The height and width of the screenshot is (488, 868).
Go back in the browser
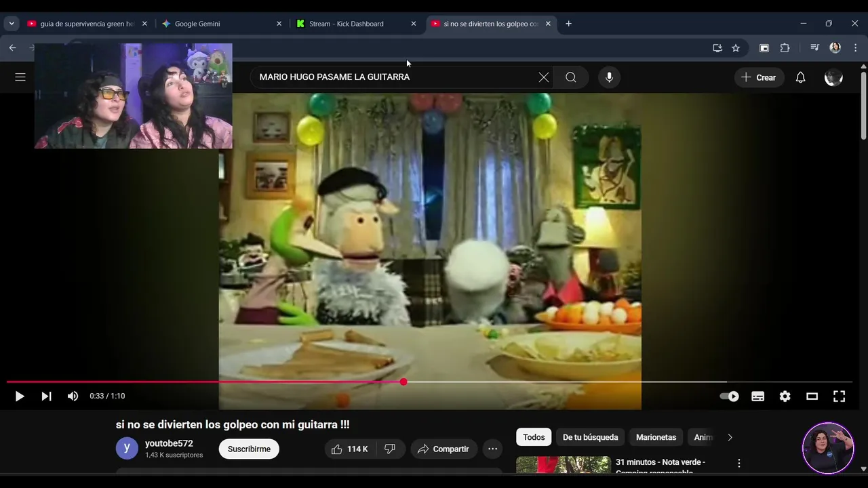point(12,47)
